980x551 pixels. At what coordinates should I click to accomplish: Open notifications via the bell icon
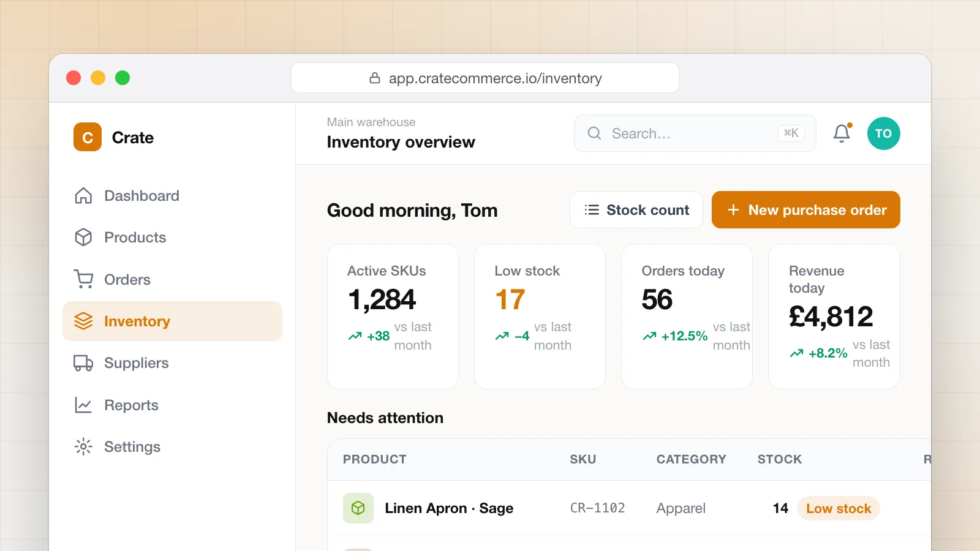pos(842,133)
